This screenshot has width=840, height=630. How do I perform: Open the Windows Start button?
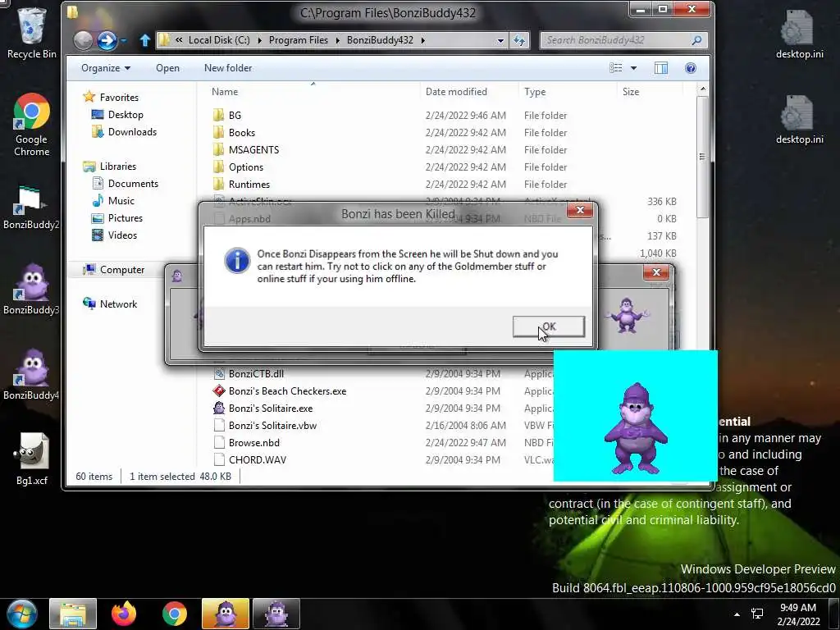[22, 614]
